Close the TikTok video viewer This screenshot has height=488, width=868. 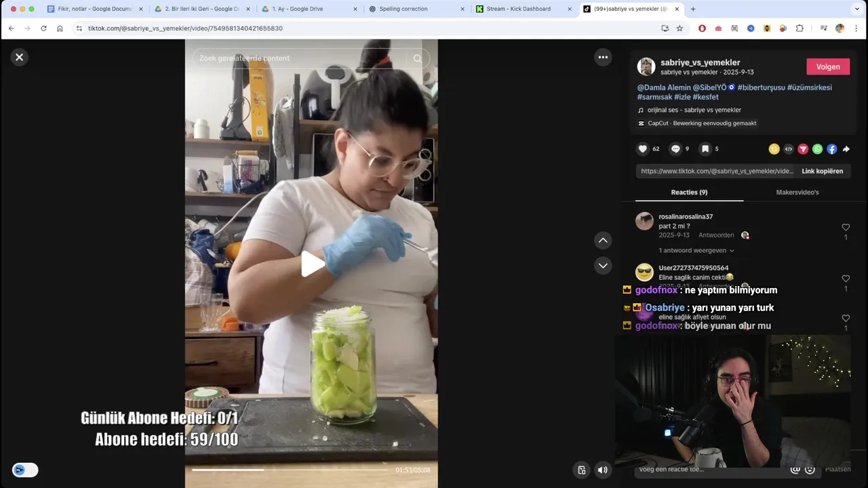pos(19,58)
